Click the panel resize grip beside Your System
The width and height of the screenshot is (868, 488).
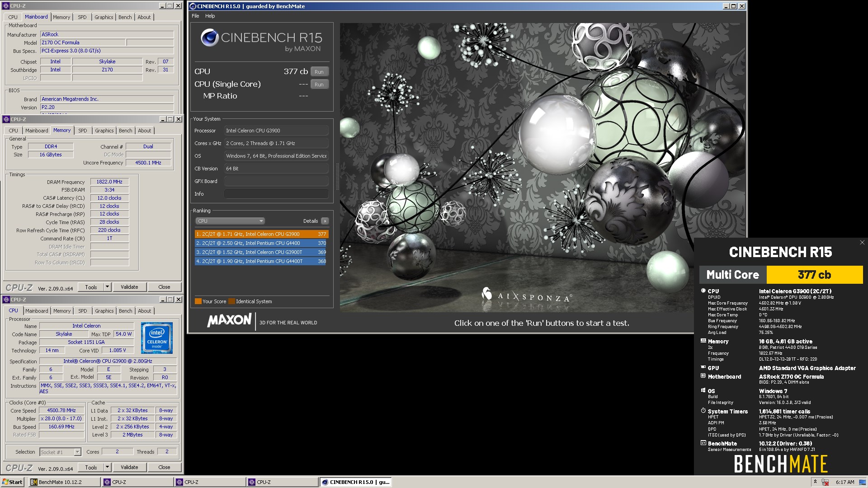click(x=337, y=176)
